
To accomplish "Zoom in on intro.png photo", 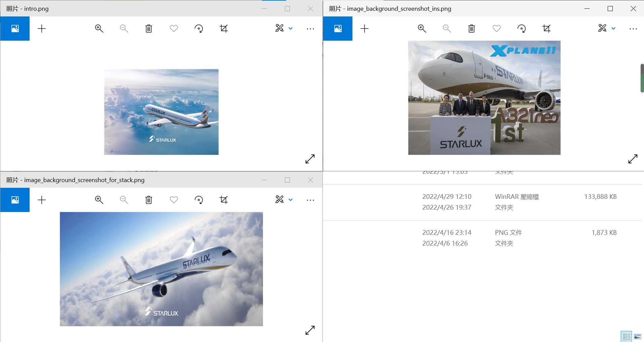I will [99, 29].
